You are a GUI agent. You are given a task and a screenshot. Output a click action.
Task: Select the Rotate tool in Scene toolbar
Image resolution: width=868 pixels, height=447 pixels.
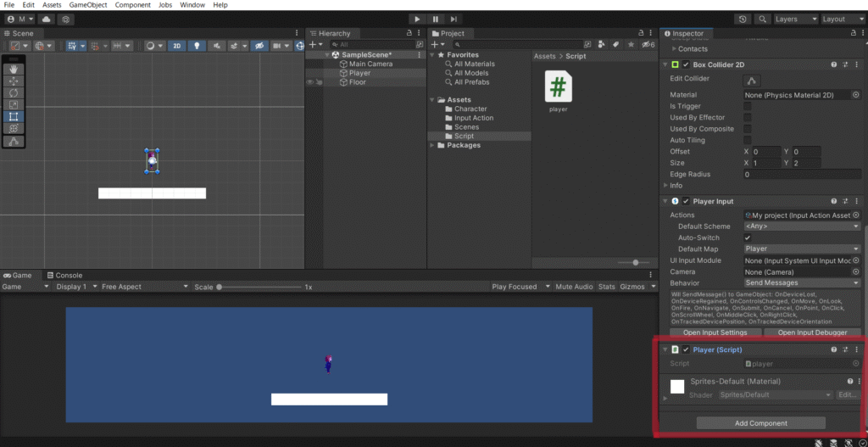[14, 92]
